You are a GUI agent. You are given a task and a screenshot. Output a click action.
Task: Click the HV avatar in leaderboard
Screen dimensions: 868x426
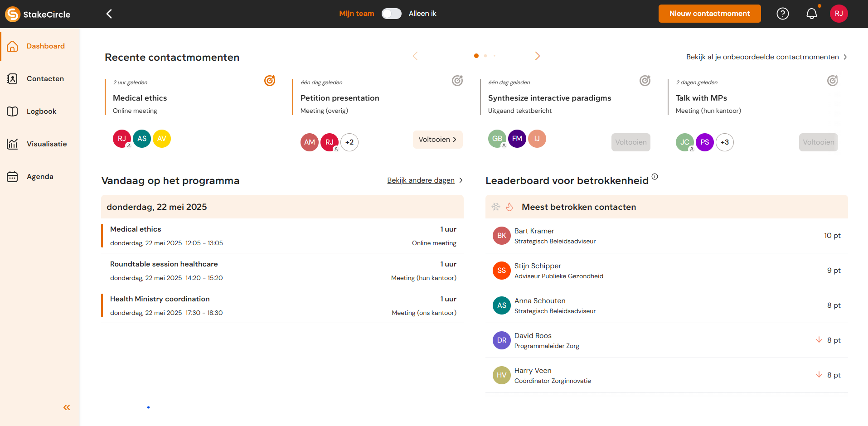point(502,375)
